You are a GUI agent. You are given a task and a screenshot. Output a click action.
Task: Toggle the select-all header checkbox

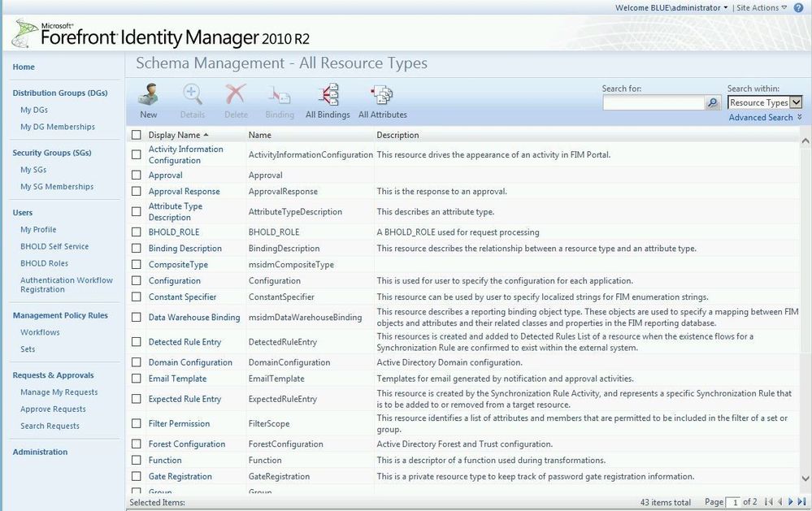click(137, 135)
